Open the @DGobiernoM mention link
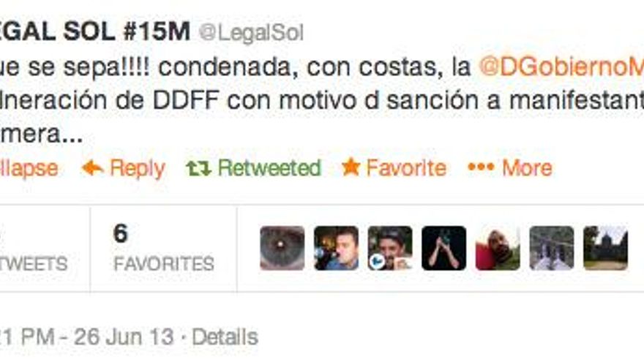The height and width of the screenshot is (362, 644). pos(561,68)
